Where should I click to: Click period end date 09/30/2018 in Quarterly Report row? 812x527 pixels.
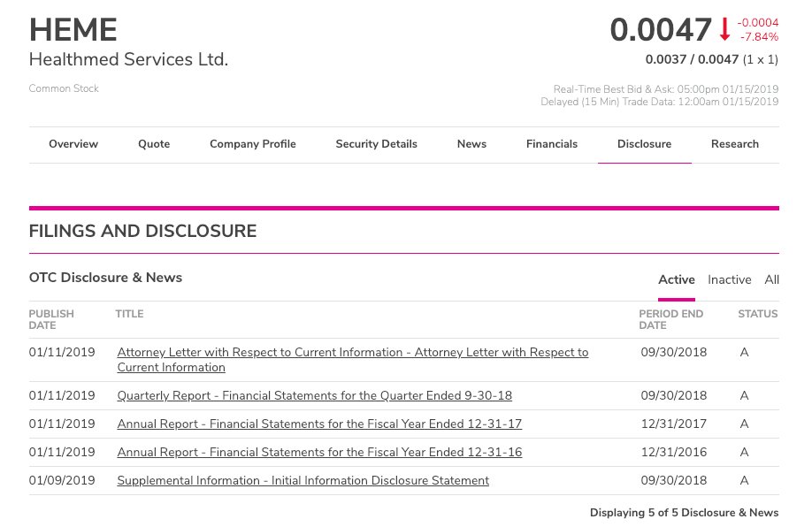coord(674,395)
